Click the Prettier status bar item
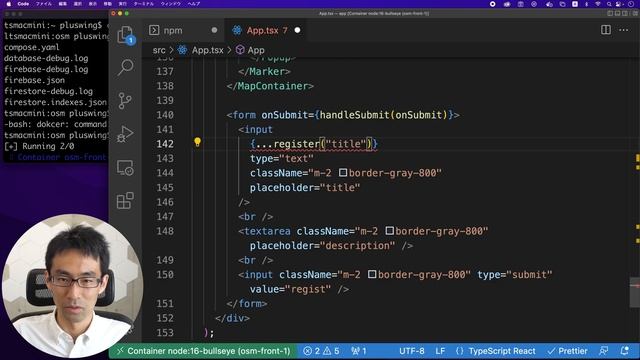The height and width of the screenshot is (360, 640). point(568,351)
